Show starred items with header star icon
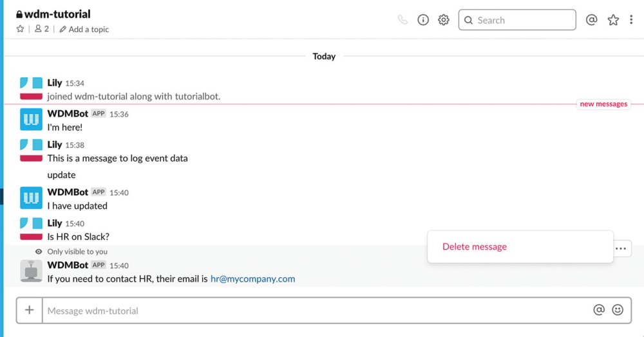 pos(613,20)
